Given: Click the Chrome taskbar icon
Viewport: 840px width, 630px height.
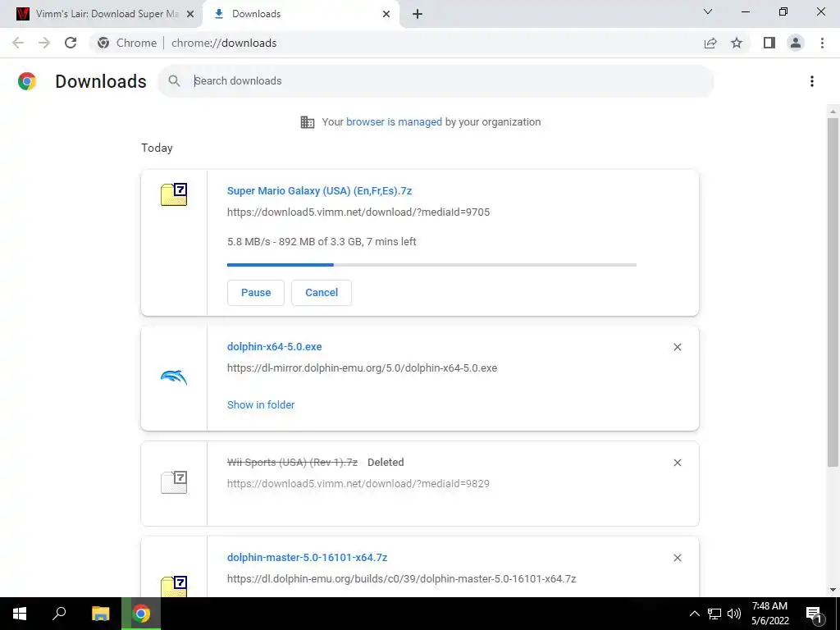Looking at the screenshot, I should click(x=141, y=614).
